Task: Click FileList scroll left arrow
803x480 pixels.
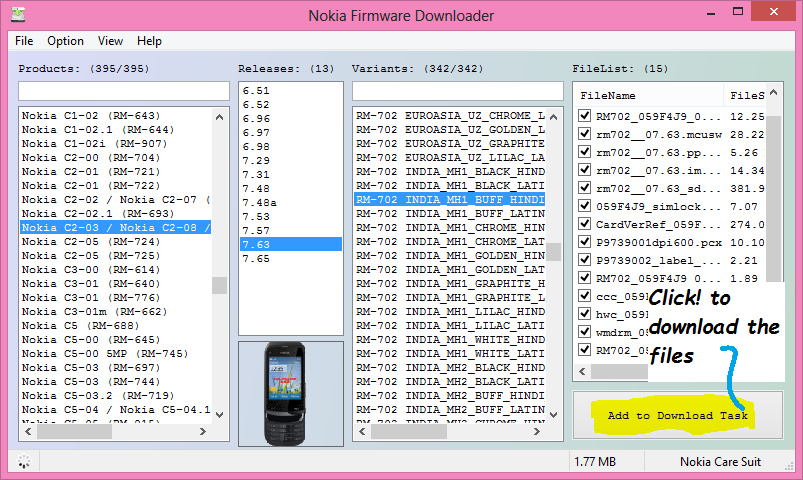Action: point(582,371)
